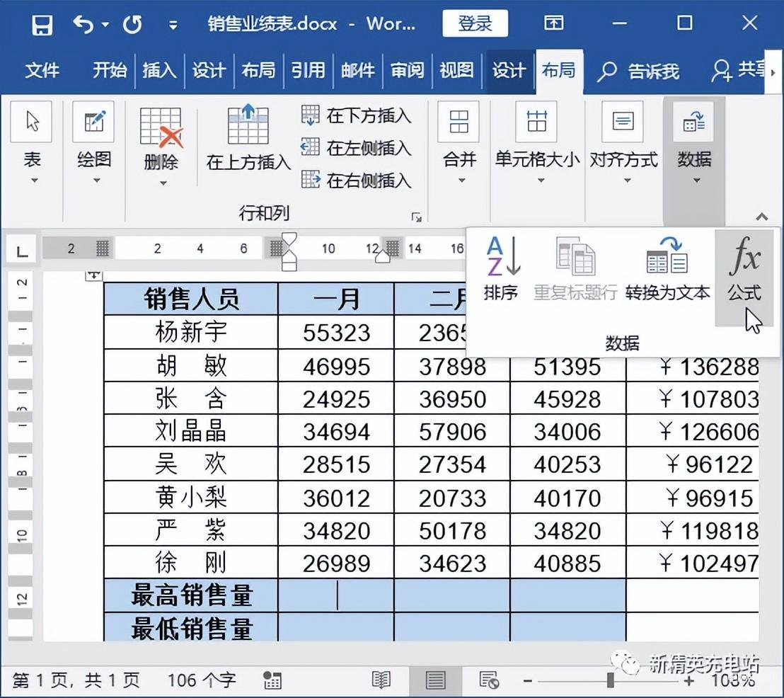The width and height of the screenshot is (784, 698).
Task: Click the name cell 黄小梨
Action: tap(191, 498)
